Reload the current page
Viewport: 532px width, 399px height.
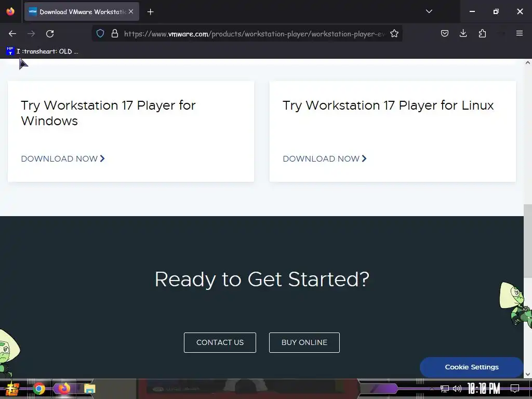[x=50, y=34]
